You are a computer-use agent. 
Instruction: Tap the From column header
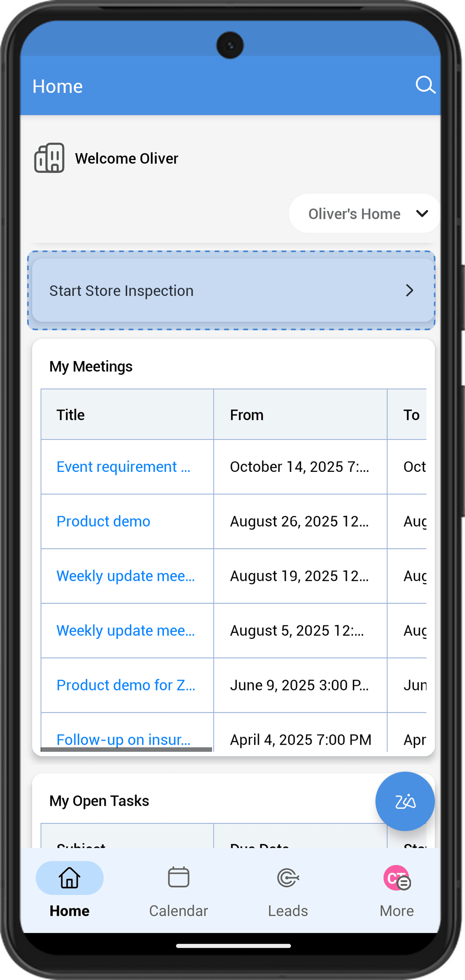point(246,415)
